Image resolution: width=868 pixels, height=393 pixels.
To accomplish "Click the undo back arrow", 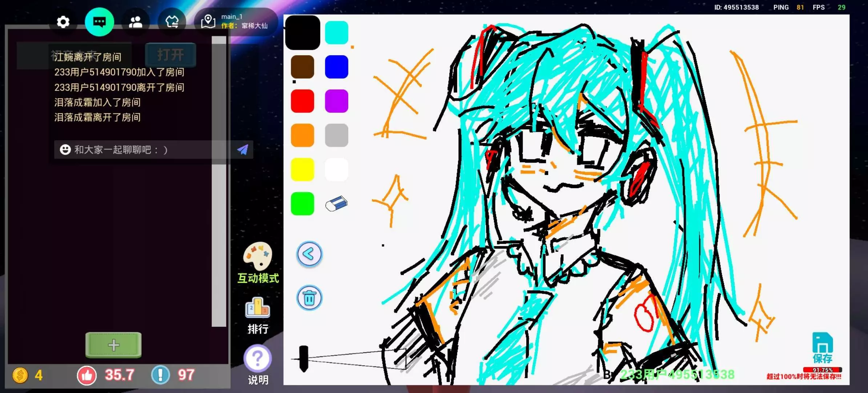I will pyautogui.click(x=309, y=254).
